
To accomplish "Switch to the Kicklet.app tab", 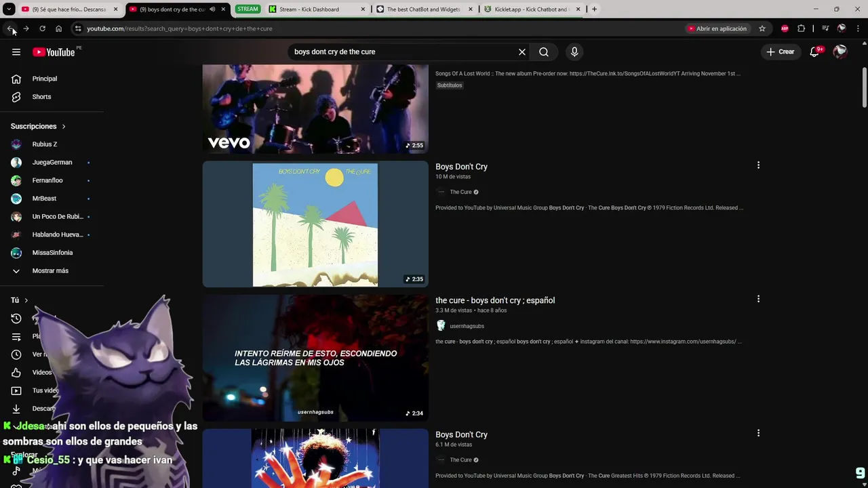I will [532, 9].
